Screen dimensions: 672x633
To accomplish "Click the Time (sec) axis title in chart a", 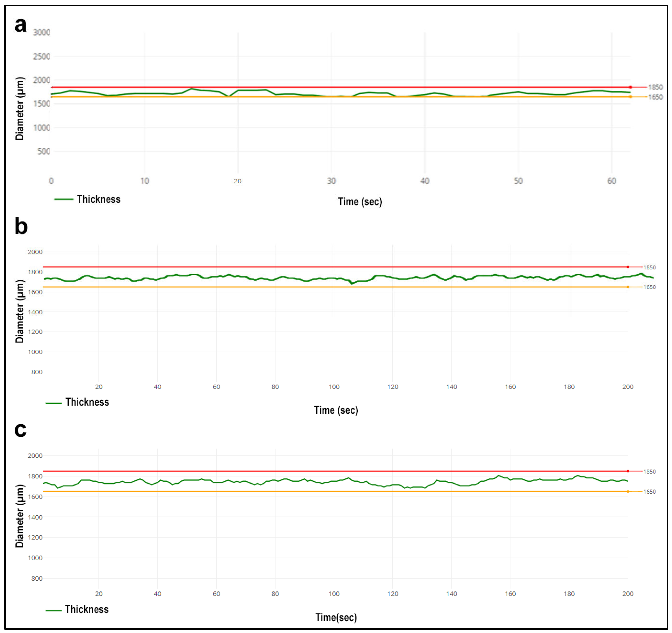I will 360,202.
